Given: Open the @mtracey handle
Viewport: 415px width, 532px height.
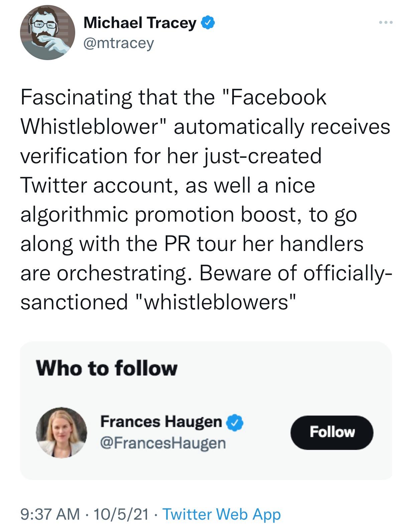Looking at the screenshot, I should coord(119,43).
